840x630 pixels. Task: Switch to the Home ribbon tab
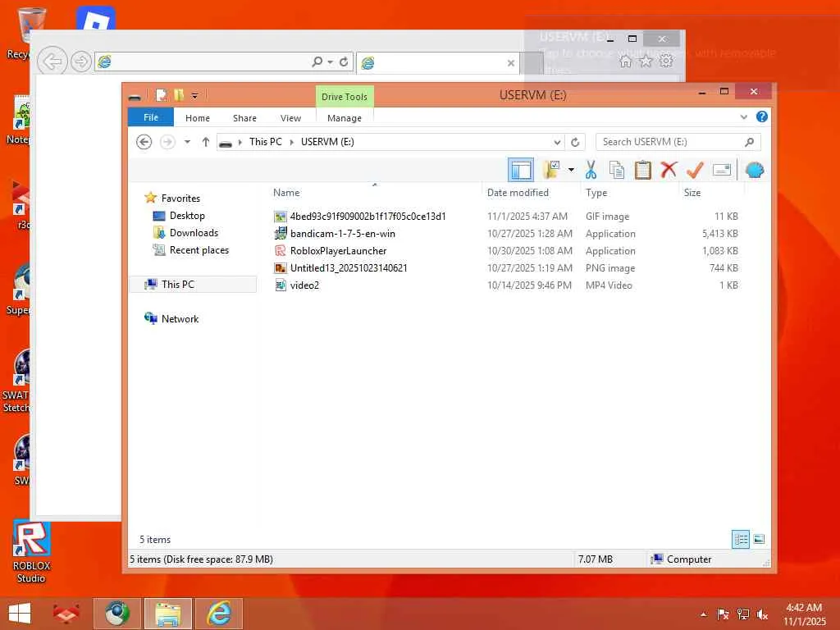click(197, 118)
